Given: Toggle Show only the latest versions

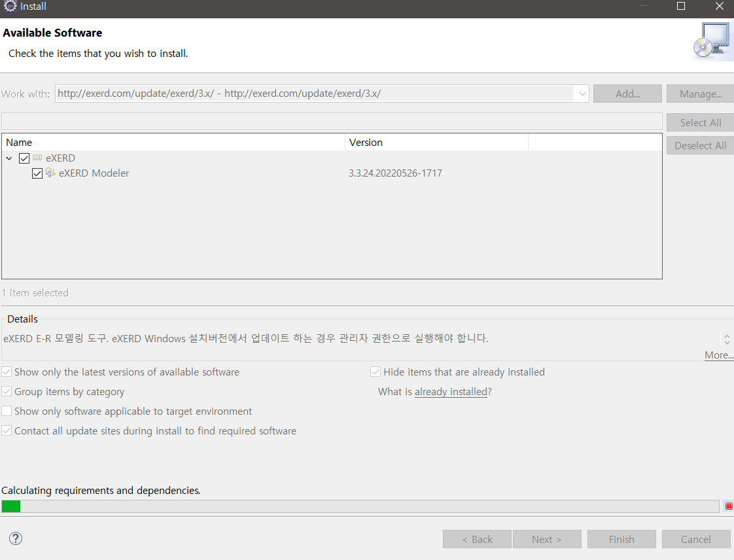Looking at the screenshot, I should (x=7, y=372).
